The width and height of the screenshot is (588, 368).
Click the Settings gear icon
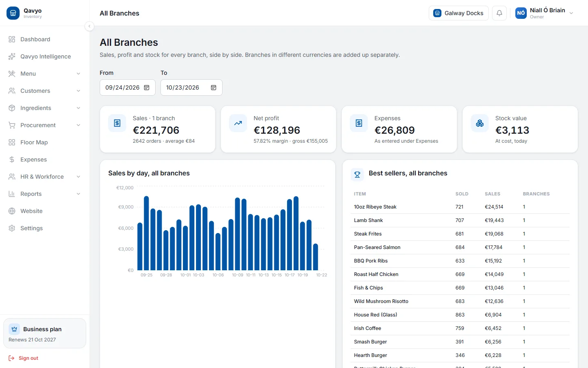(x=12, y=228)
